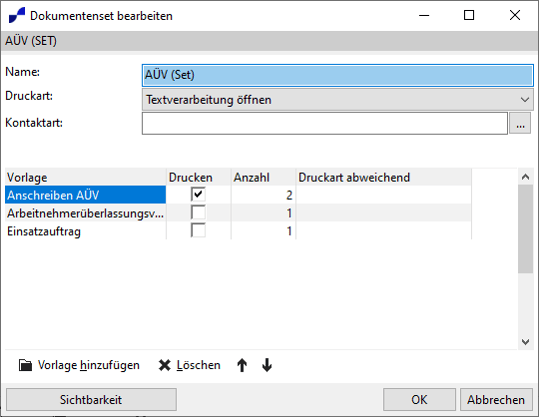Click the list's scroll-up arrow

pyautogui.click(x=525, y=177)
